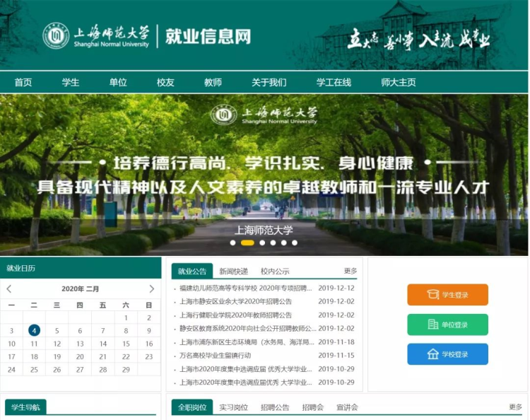Screen dimensions: 530x420
Task: Open 校友 menu in navigation bar
Action: pyautogui.click(x=165, y=82)
